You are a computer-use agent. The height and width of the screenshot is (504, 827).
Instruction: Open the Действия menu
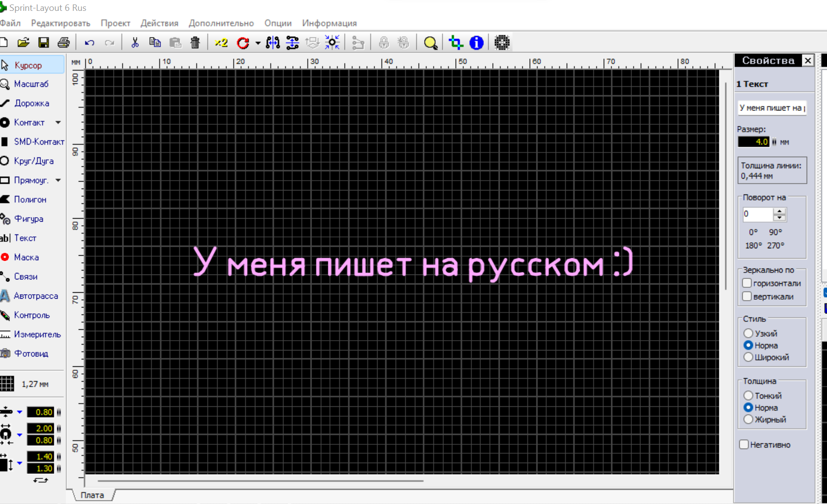click(159, 23)
